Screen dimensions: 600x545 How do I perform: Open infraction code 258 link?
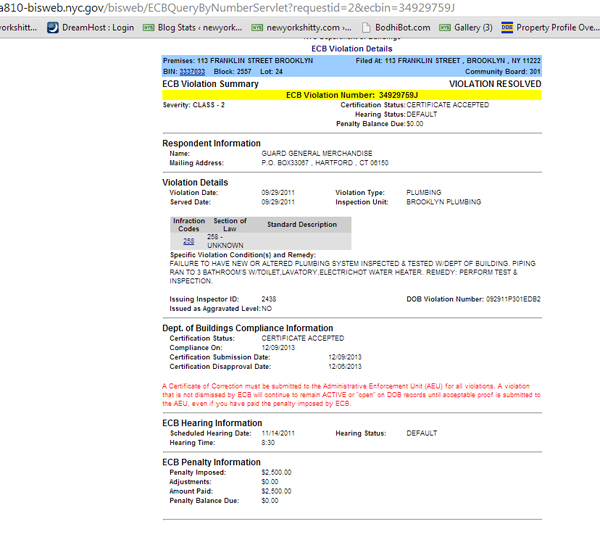click(189, 241)
